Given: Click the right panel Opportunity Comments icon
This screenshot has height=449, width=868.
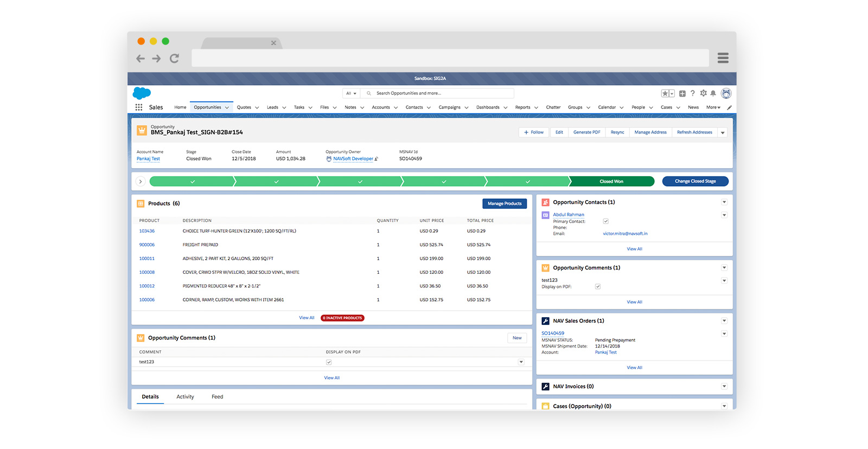Looking at the screenshot, I should [x=546, y=268].
